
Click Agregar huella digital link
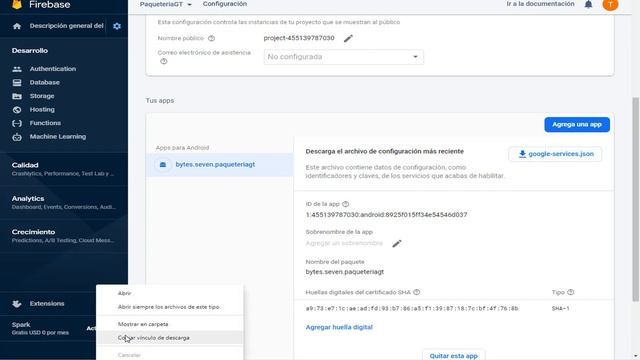tap(339, 327)
